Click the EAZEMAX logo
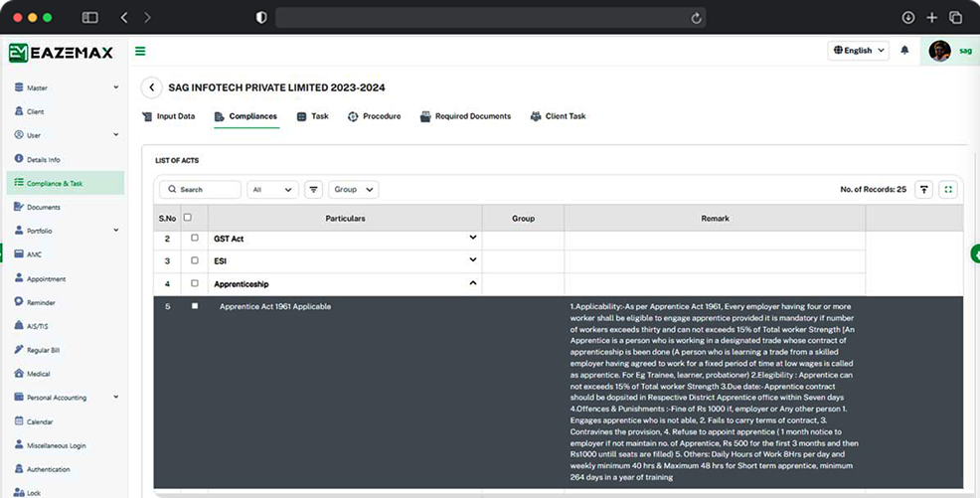980x498 pixels. [62, 53]
